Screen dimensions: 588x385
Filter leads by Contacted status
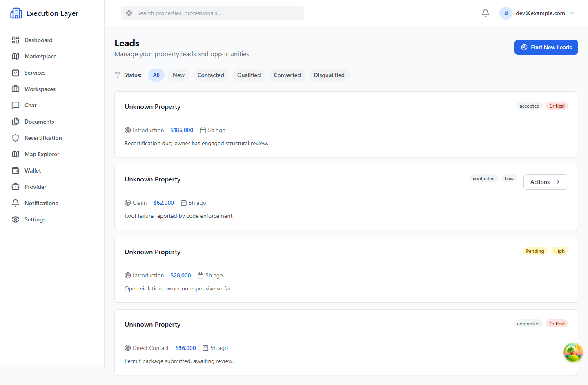pos(211,75)
